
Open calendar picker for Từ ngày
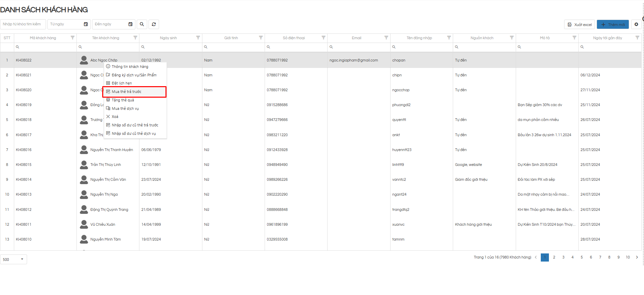pyautogui.click(x=86, y=24)
